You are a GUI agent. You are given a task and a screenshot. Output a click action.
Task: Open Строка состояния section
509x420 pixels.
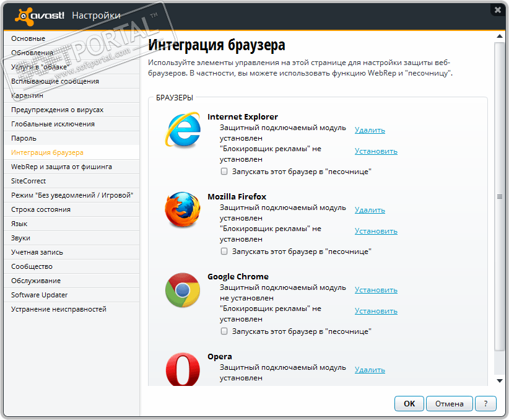tap(72, 209)
